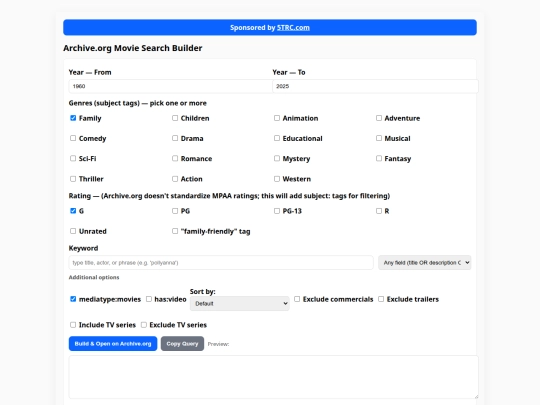
Task: Click the Preview: label
Action: click(218, 344)
